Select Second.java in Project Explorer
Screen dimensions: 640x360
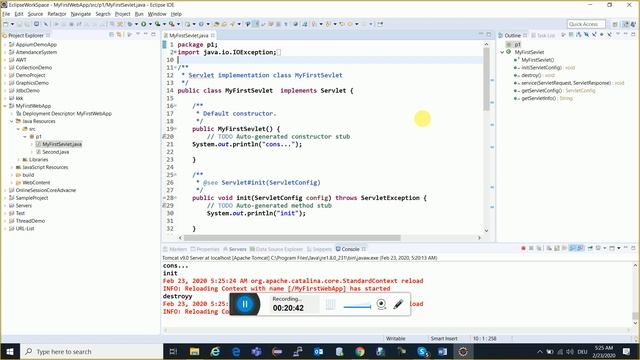56,152
